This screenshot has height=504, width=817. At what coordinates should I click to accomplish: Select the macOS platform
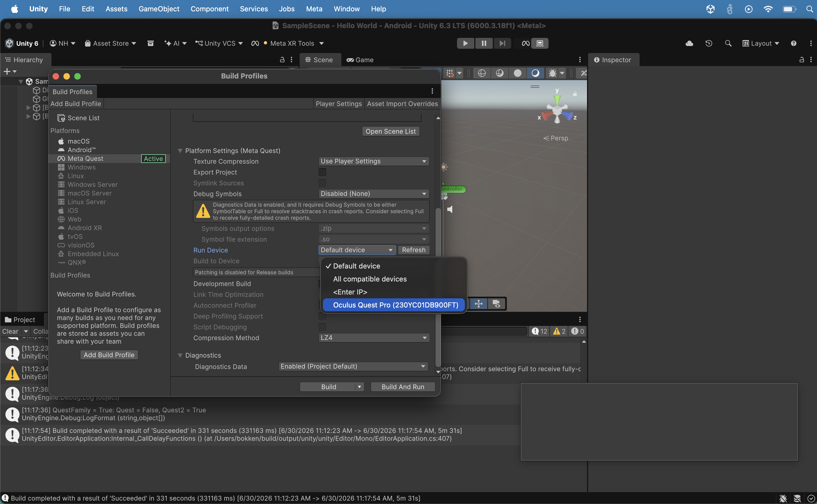(x=78, y=141)
